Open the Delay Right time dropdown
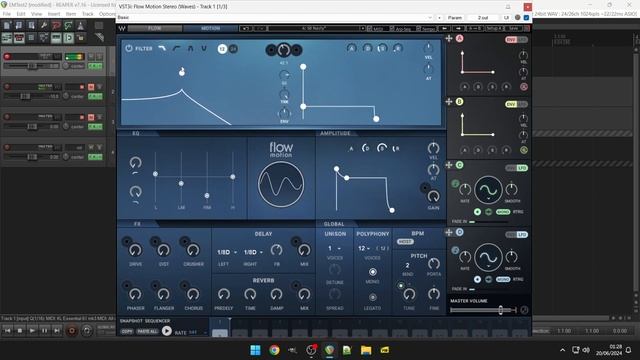The image size is (640, 360). [253, 252]
